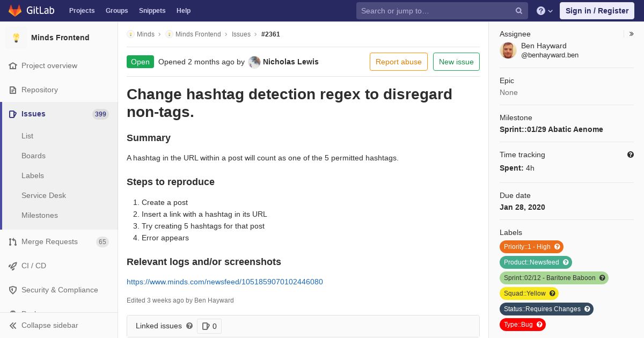This screenshot has width=644, height=338.
Task: Open the GitLab logo home link
Action: click(x=30, y=10)
